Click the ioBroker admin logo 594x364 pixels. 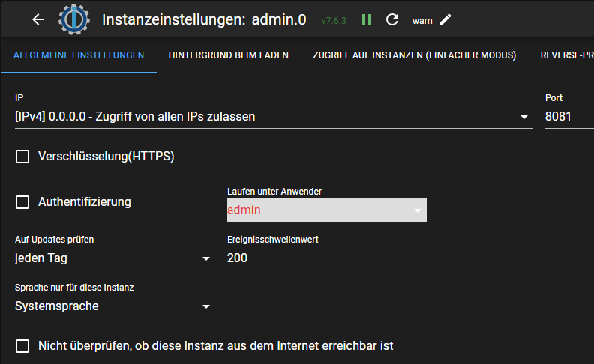coord(73,20)
